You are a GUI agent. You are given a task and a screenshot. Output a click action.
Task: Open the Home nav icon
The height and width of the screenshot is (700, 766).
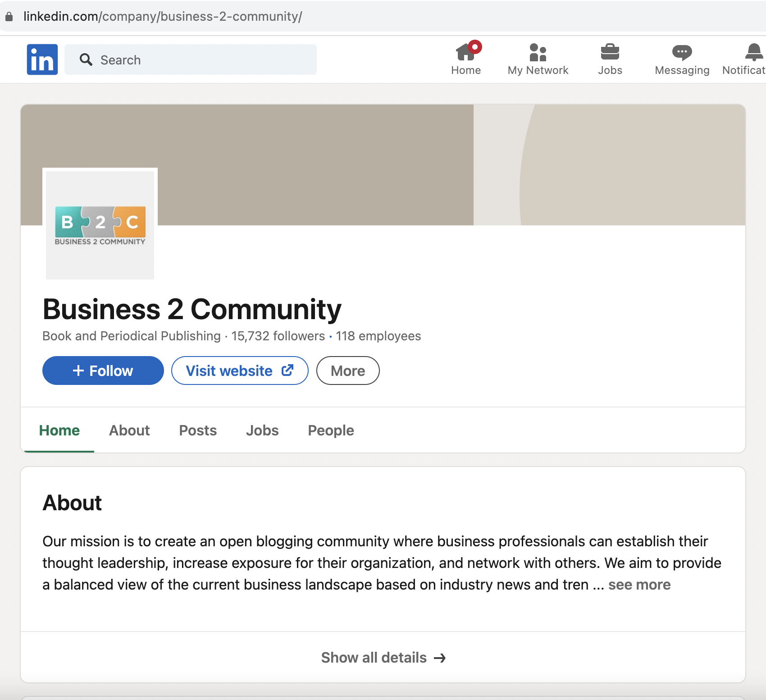point(466,59)
